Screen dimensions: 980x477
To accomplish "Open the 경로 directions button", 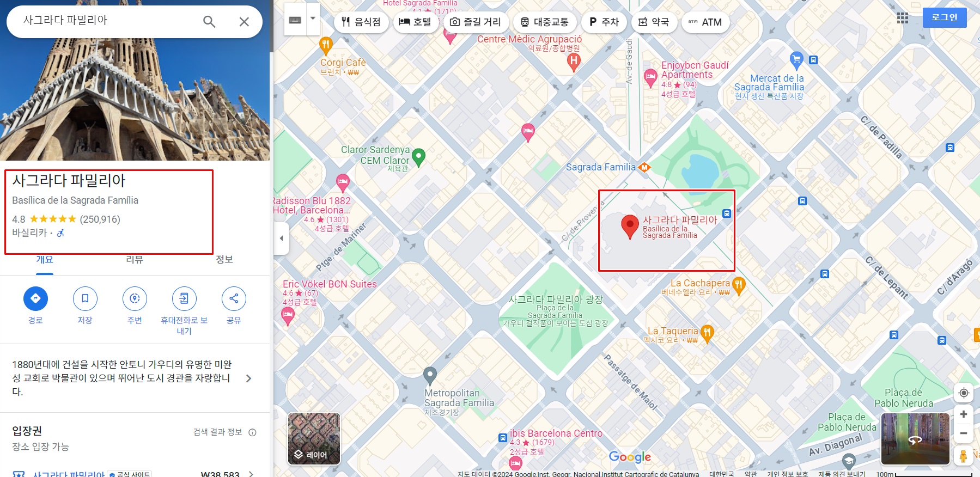I will point(35,298).
